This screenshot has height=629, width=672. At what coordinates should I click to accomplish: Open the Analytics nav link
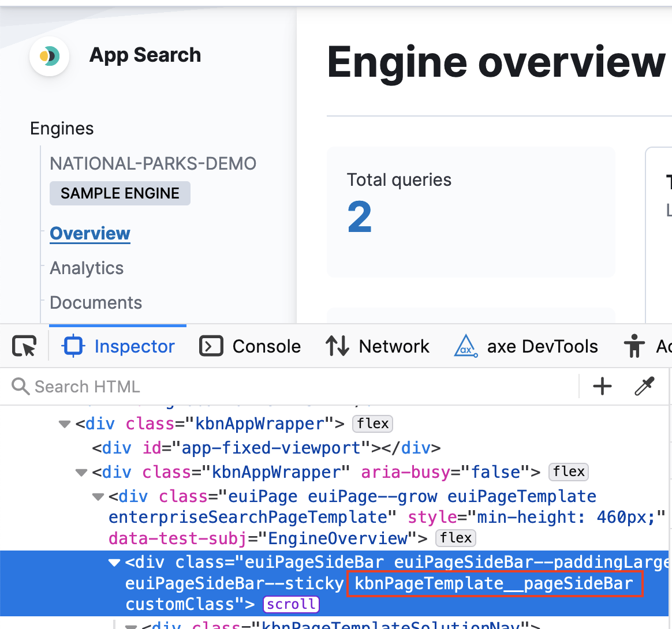pyautogui.click(x=87, y=268)
